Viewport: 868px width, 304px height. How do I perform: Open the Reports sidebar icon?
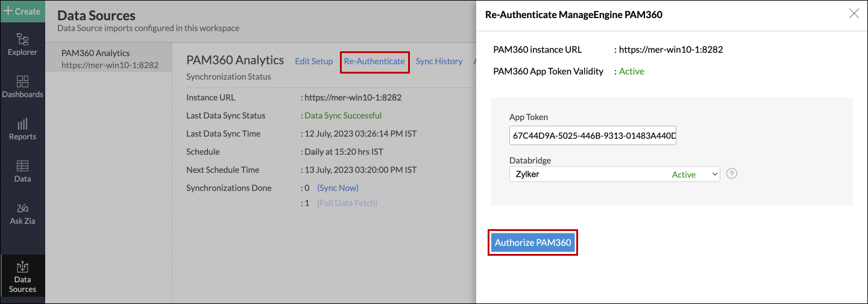coord(22,129)
